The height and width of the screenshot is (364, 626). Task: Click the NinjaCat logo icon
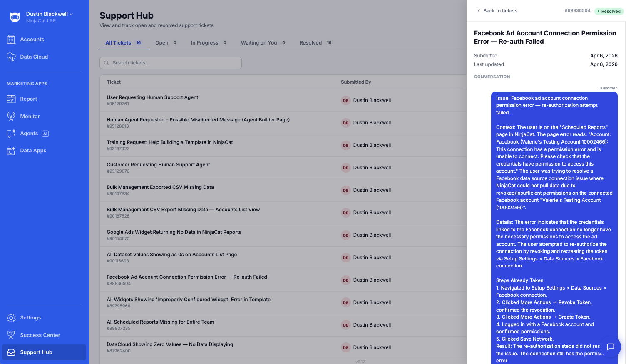tap(15, 17)
